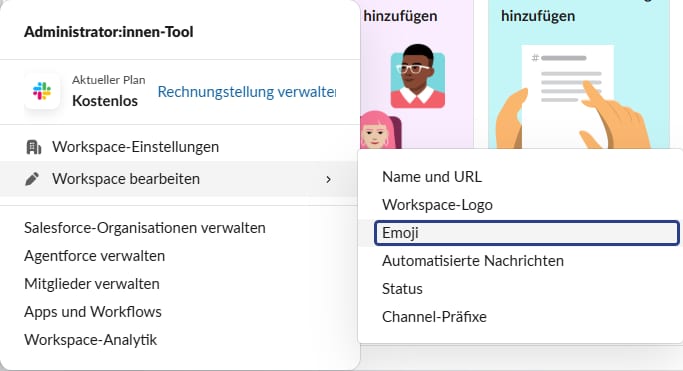Click the pink-haired woman avatar illustration

[380, 130]
